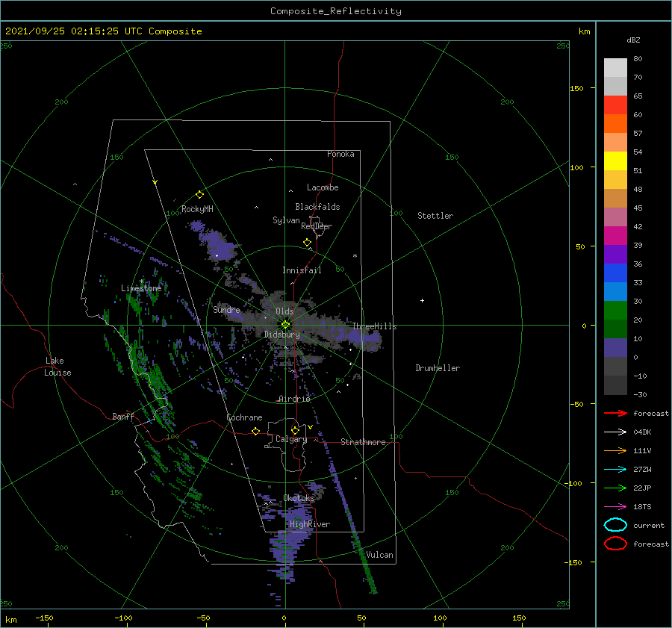
Task: Click the green 22JP arrow icon
Action: tap(615, 488)
